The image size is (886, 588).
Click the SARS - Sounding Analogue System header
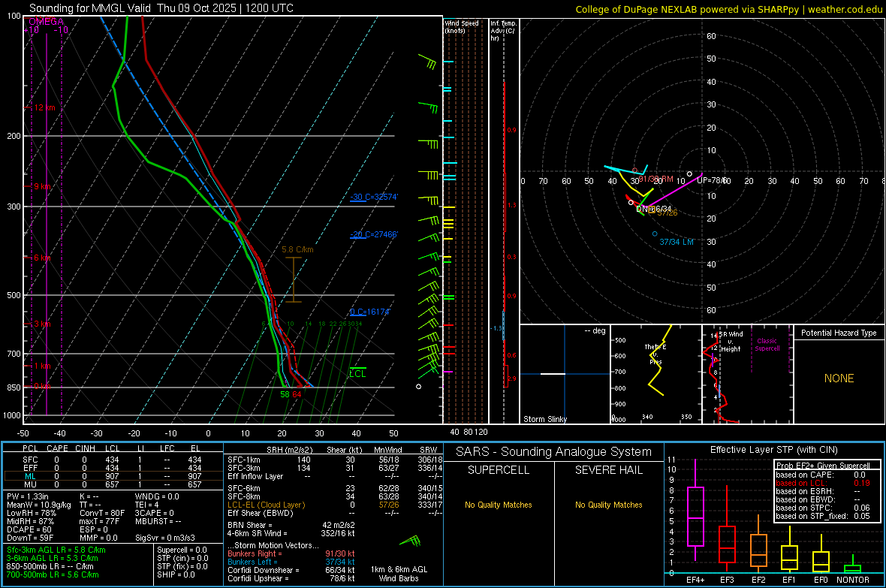554,452
